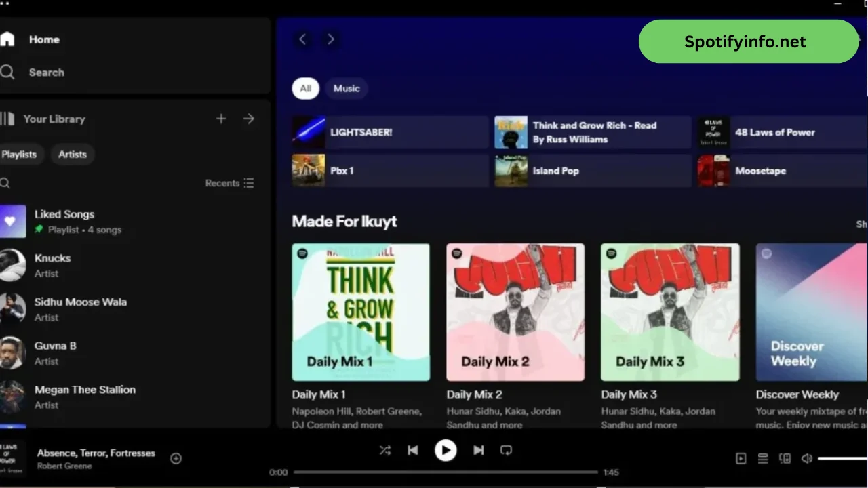
Task: Select the All filter chip
Action: coord(306,88)
